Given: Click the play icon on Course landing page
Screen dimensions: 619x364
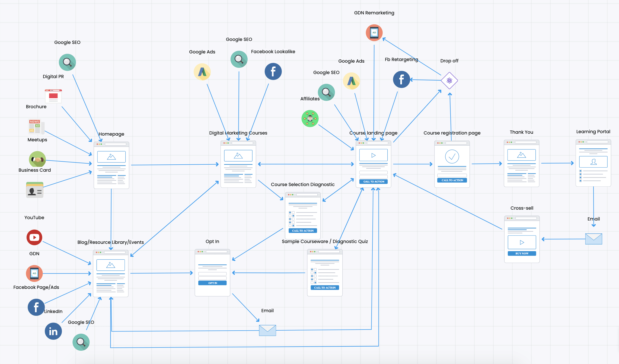Looking at the screenshot, I should pyautogui.click(x=373, y=155).
